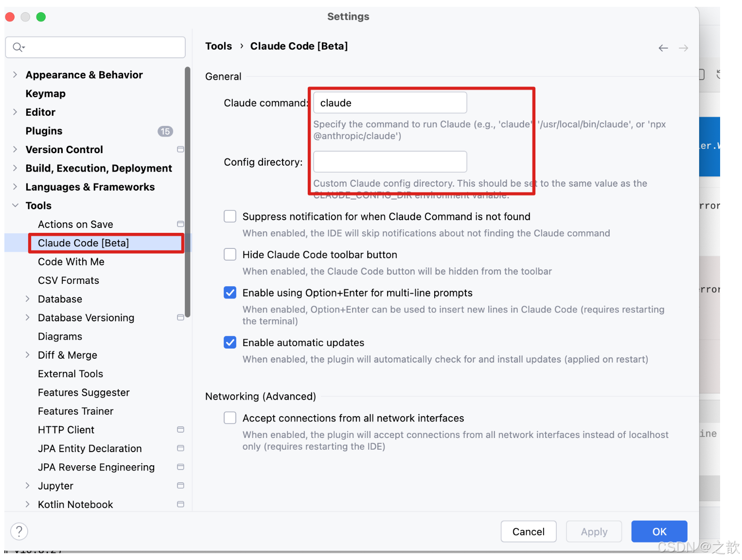
Task: Expand Appearance & Behavior section
Action: (x=15, y=74)
